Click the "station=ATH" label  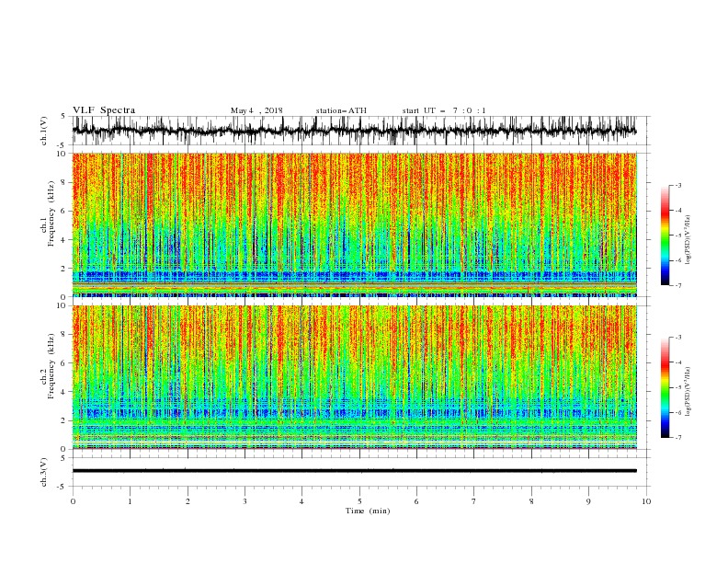coord(341,110)
